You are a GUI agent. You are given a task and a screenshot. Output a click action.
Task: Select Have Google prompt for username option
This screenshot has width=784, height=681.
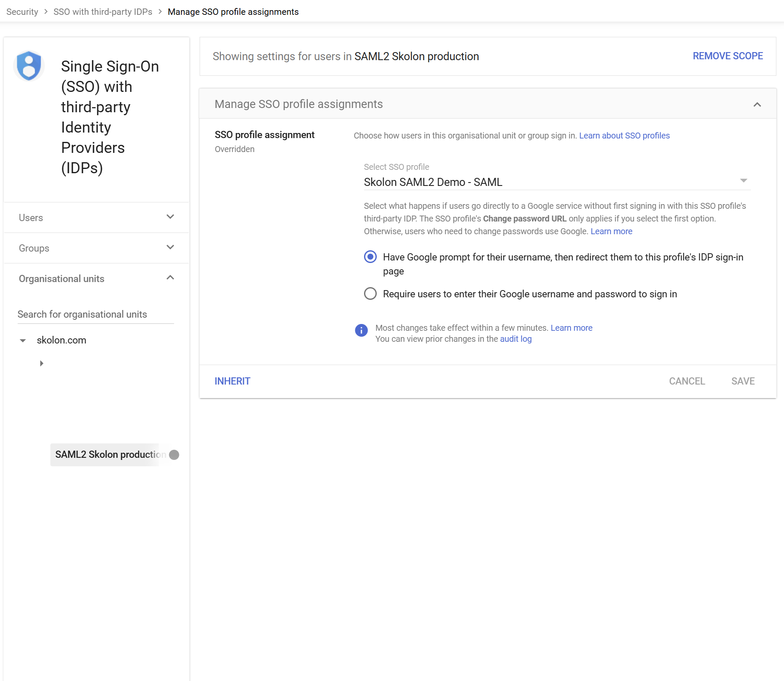[x=370, y=257]
